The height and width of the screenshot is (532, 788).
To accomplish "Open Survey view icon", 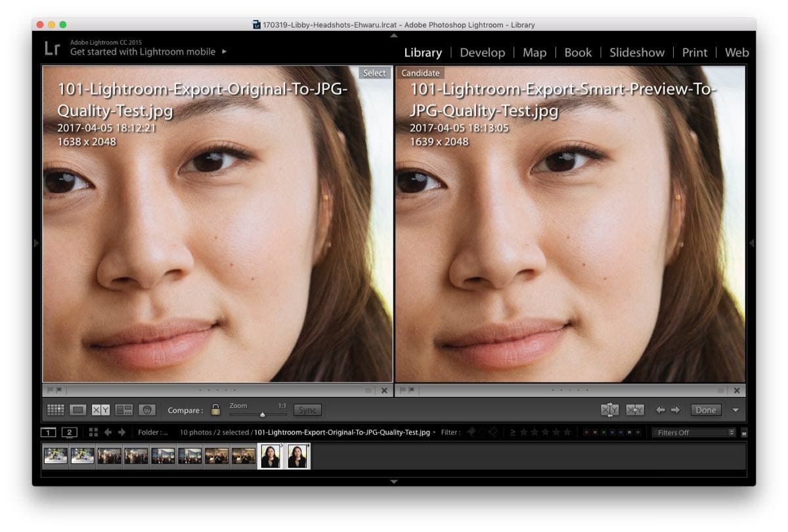I will (x=124, y=410).
